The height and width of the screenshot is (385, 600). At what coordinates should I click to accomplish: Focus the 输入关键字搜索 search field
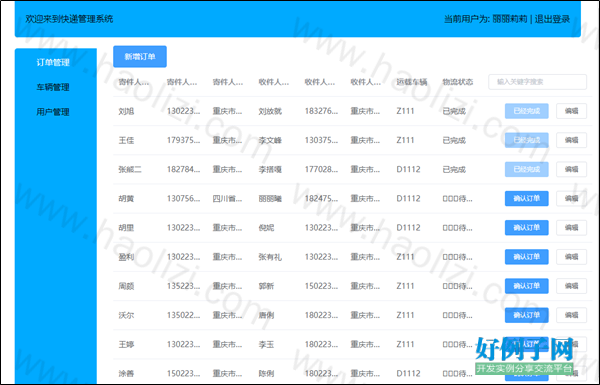click(x=537, y=82)
